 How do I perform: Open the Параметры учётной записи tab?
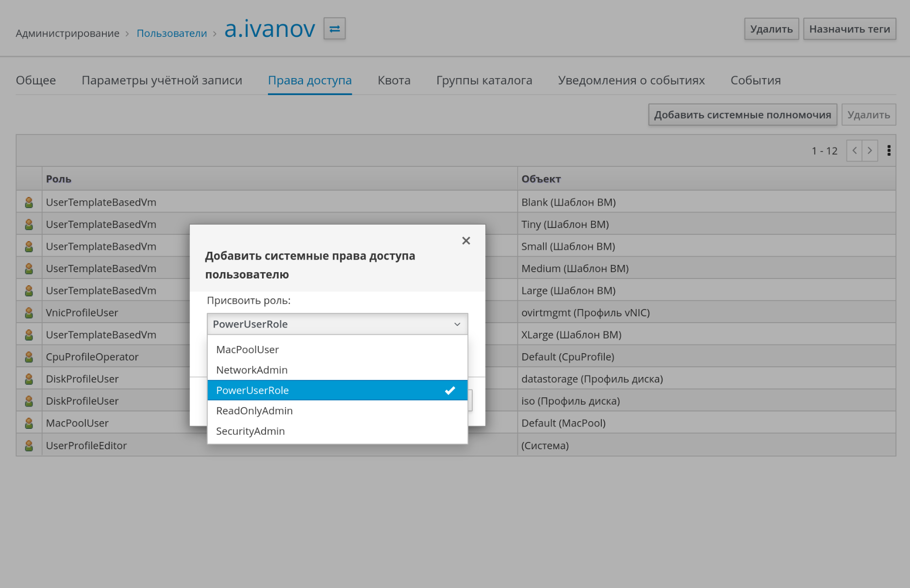(x=162, y=81)
